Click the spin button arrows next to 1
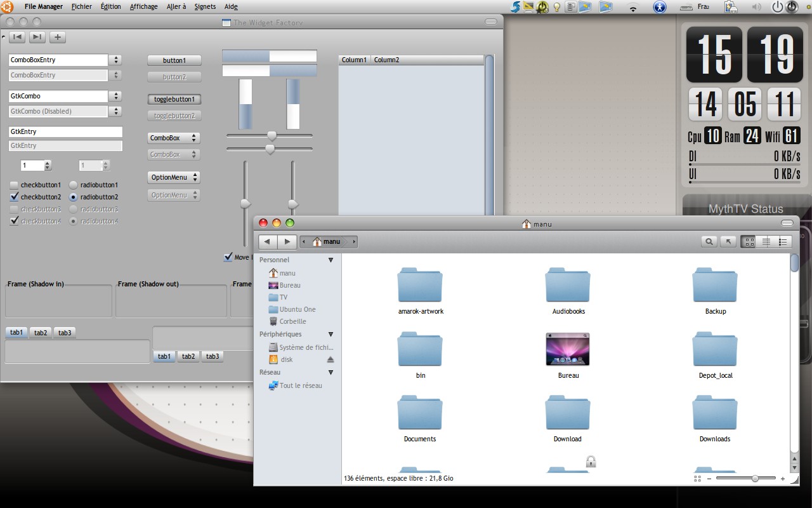 pyautogui.click(x=48, y=165)
